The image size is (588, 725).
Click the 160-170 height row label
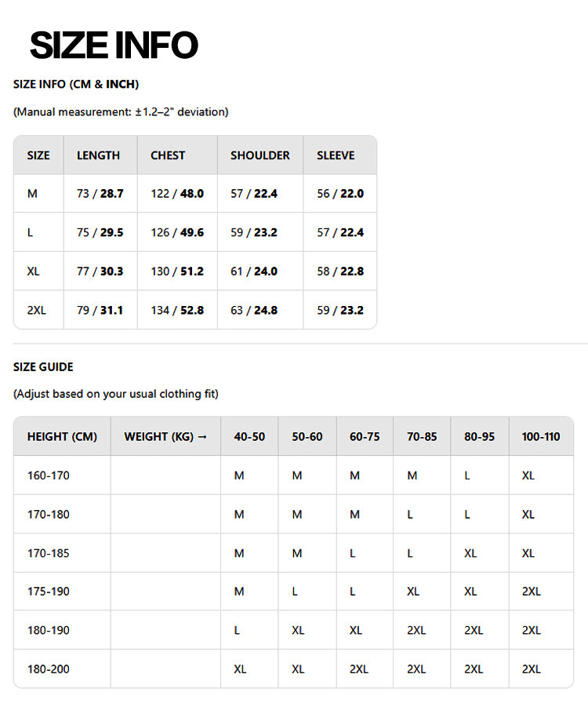[x=48, y=475]
